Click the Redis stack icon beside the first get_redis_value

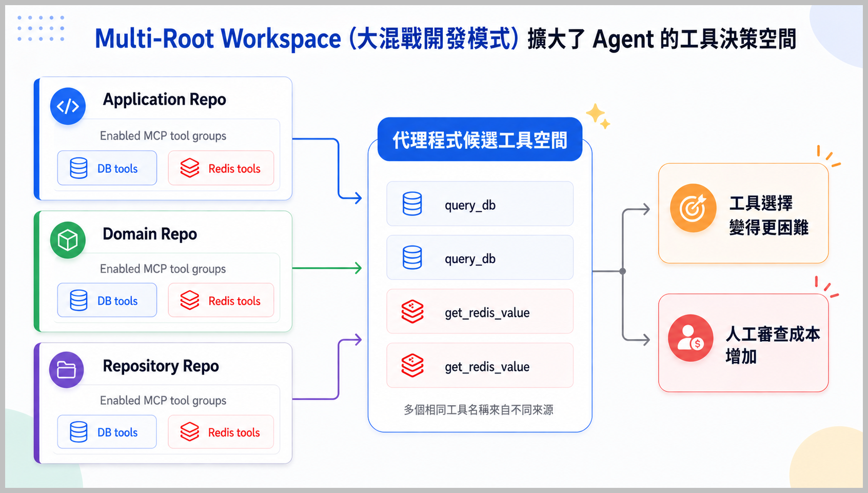pos(412,311)
